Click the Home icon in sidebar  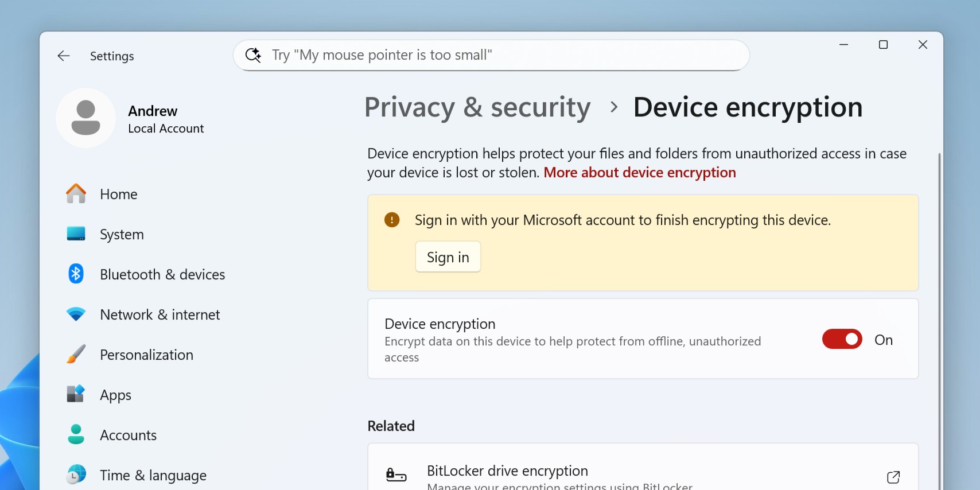tap(76, 194)
